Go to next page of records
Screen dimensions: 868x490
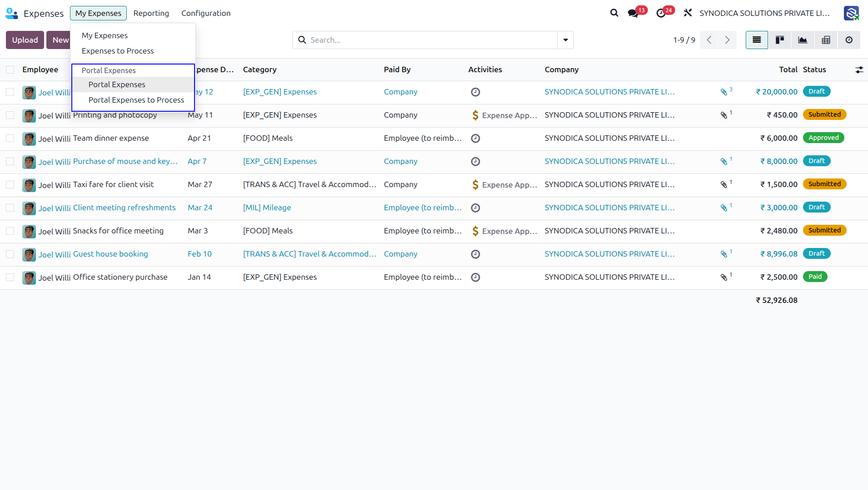[x=727, y=40]
